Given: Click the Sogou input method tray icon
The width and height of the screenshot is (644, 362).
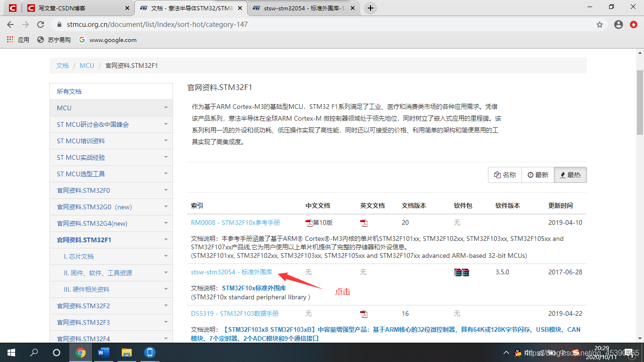Looking at the screenshot, I should [575, 353].
